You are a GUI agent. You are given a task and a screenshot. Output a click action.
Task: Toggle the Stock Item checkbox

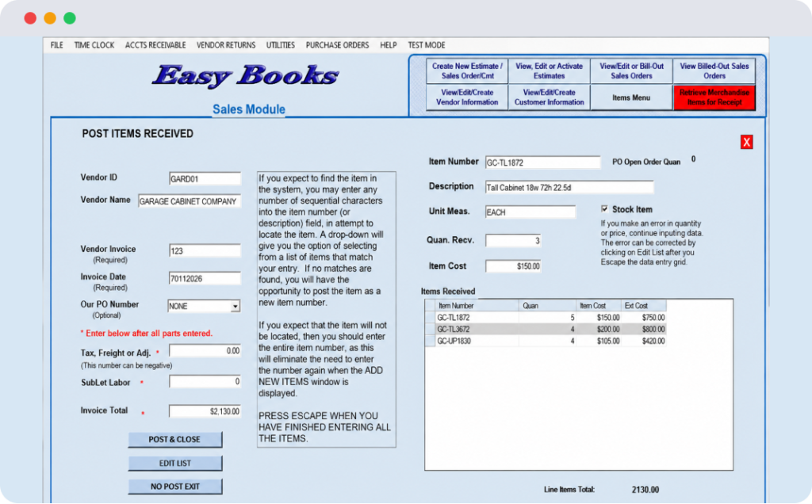point(604,209)
